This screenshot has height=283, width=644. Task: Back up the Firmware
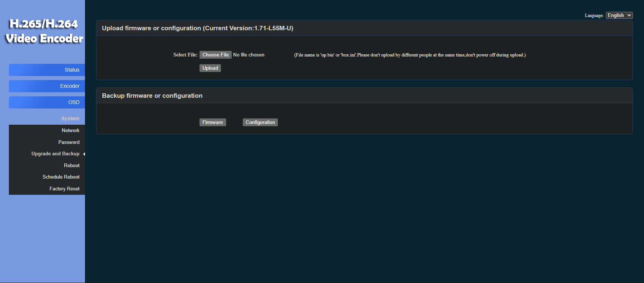[212, 122]
